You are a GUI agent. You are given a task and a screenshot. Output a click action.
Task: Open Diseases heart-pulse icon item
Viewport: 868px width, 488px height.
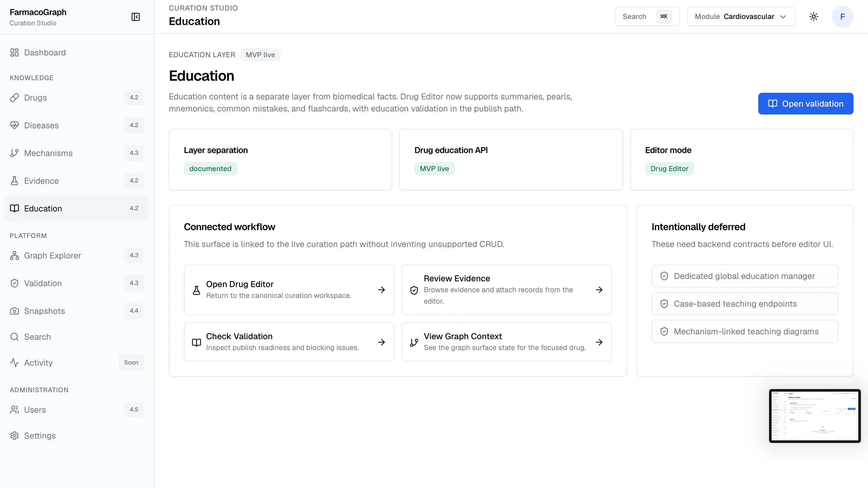point(14,125)
